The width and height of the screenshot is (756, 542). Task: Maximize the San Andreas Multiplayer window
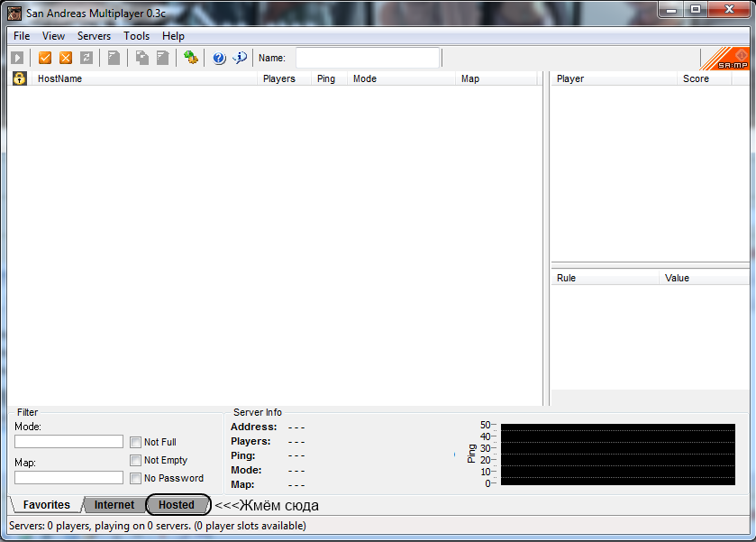pyautogui.click(x=696, y=10)
